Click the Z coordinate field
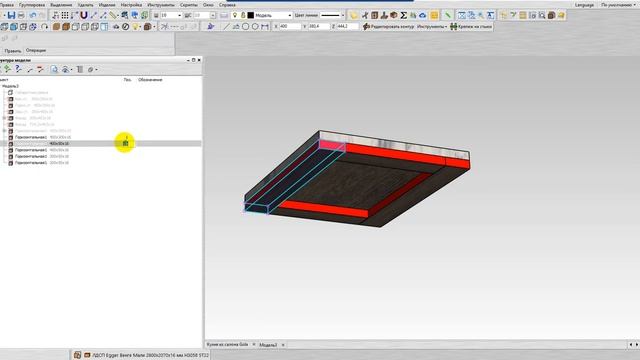Viewport: 640px width, 360px height. point(347,26)
